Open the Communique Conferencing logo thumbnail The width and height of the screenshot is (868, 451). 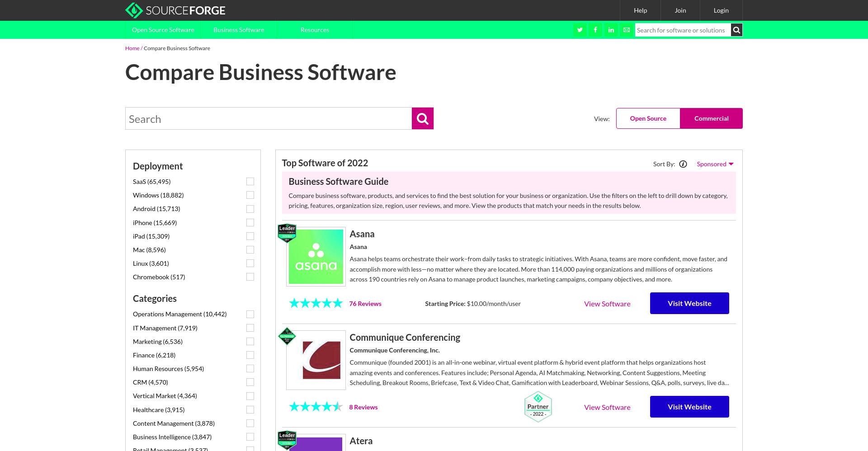coord(316,360)
